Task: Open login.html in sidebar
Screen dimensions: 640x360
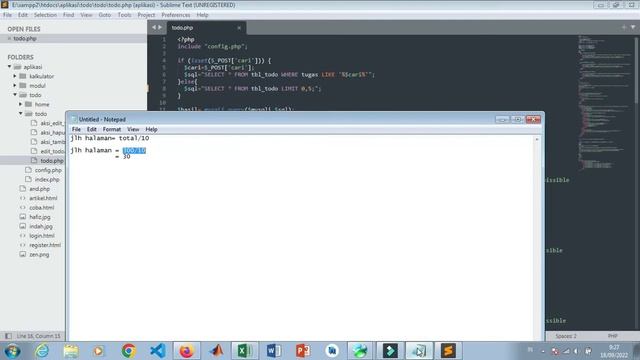Action: pyautogui.click(x=42, y=236)
